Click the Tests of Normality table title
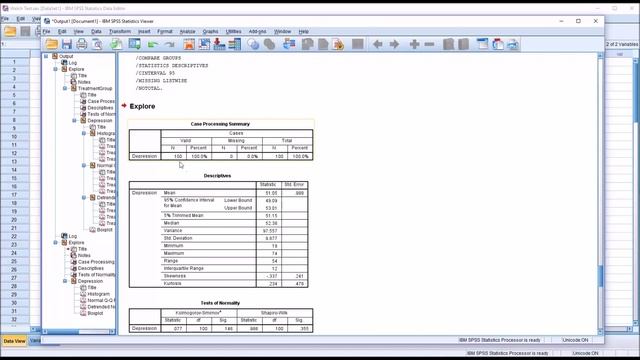This screenshot has height=360, width=640. click(x=220, y=303)
